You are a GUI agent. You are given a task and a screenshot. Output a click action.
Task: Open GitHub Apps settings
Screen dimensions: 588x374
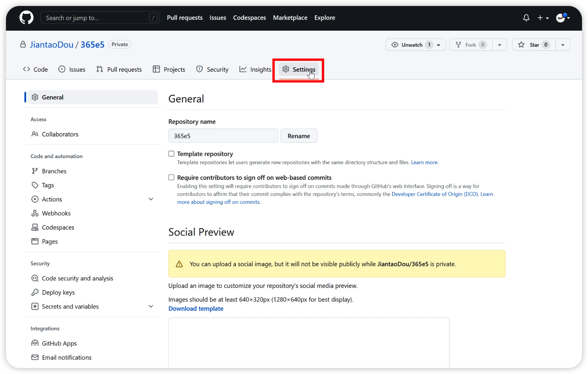(x=93, y=343)
